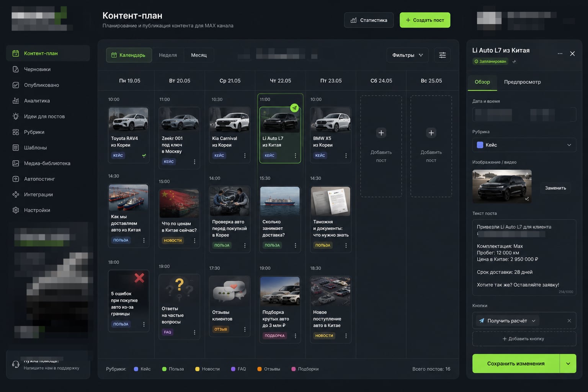The height and width of the screenshot is (392, 588).
Task: Switch to the Предпросмотр tab
Action: [x=522, y=82]
